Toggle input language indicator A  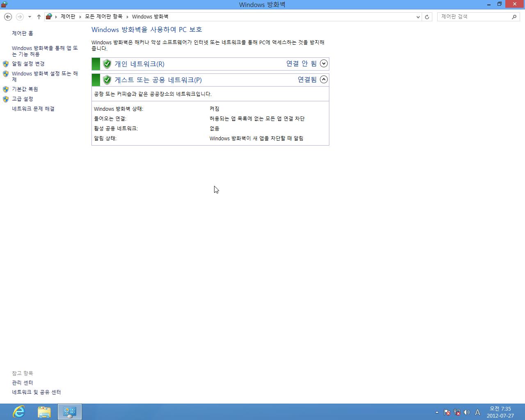[477, 412]
